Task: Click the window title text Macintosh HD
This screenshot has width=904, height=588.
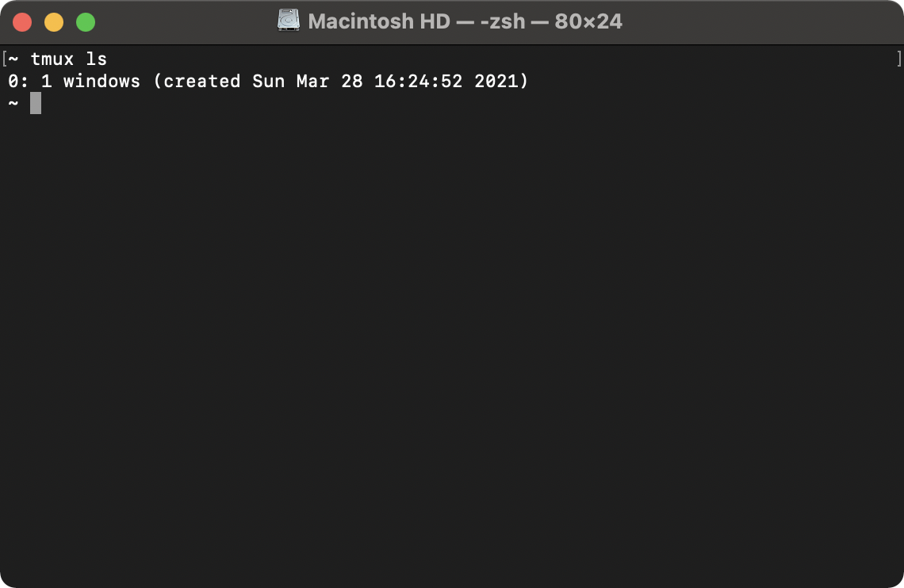Action: coord(379,21)
